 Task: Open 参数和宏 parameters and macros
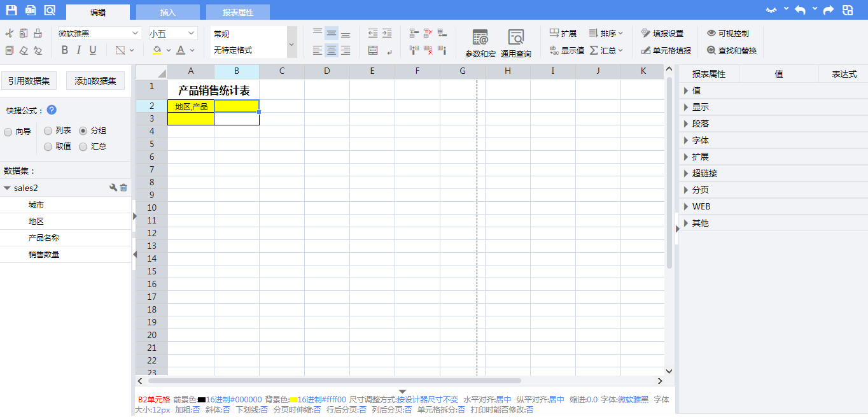click(480, 43)
